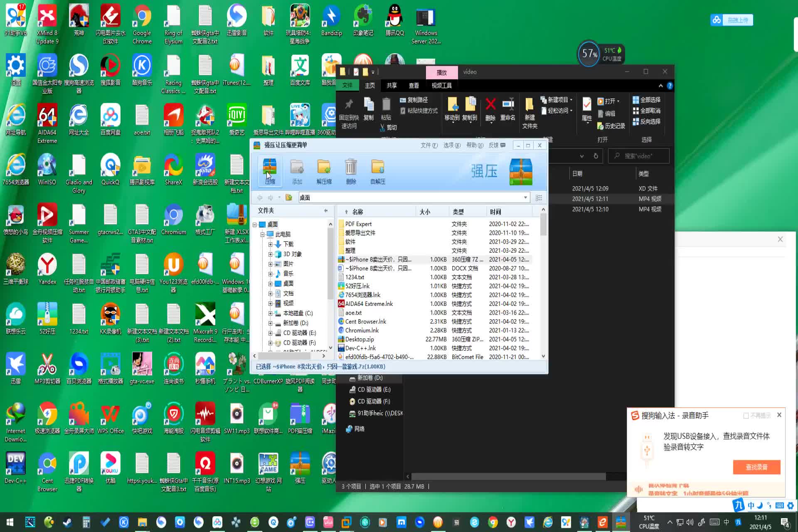The width and height of the screenshot is (798, 532).
Task: Collapse the 此电脑 tree node
Action: tap(263, 234)
